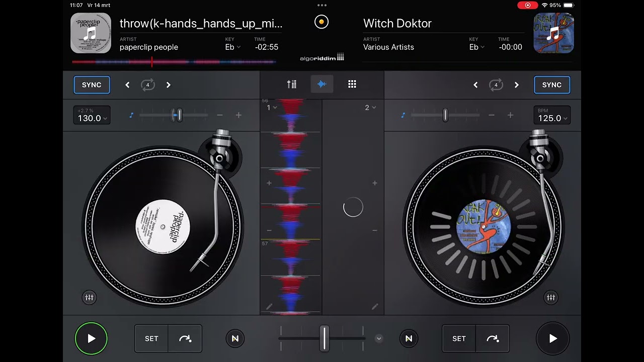The image size is (644, 362).
Task: Open the deck 2 waveform selector
Action: click(370, 108)
